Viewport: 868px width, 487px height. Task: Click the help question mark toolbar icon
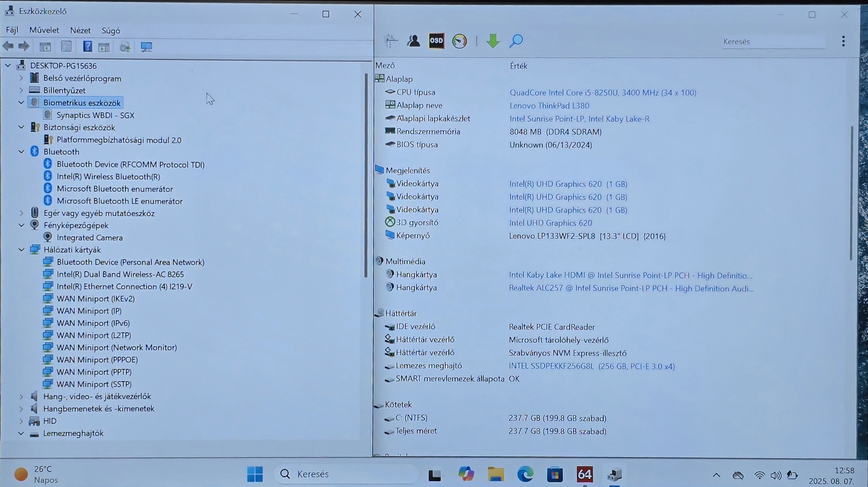coord(88,47)
